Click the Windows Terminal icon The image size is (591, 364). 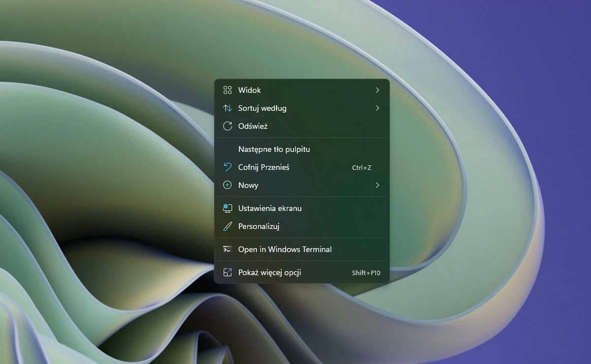point(227,249)
